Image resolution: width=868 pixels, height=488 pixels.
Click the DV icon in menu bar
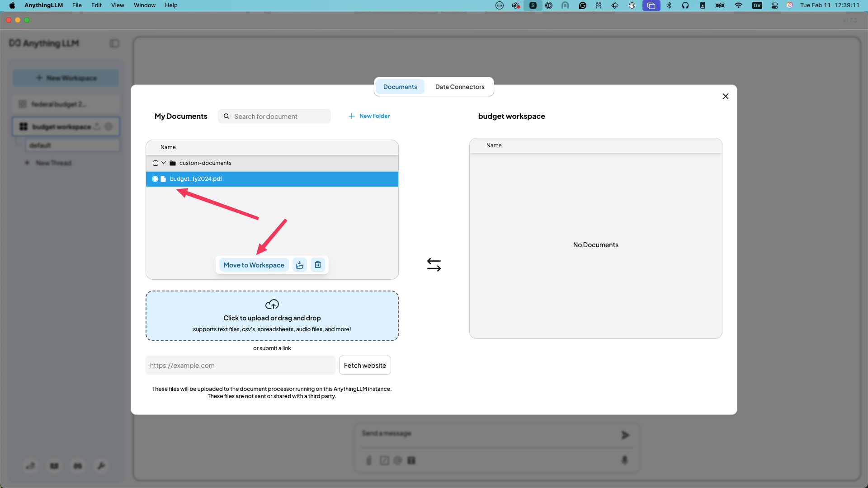coord(757,5)
